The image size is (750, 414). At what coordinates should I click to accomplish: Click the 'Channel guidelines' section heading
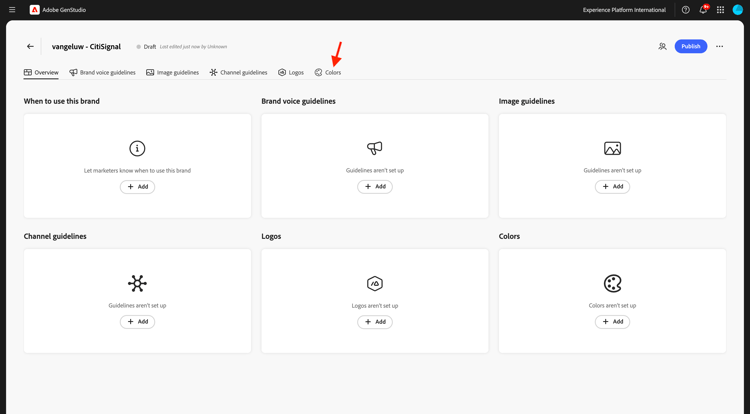[55, 236]
